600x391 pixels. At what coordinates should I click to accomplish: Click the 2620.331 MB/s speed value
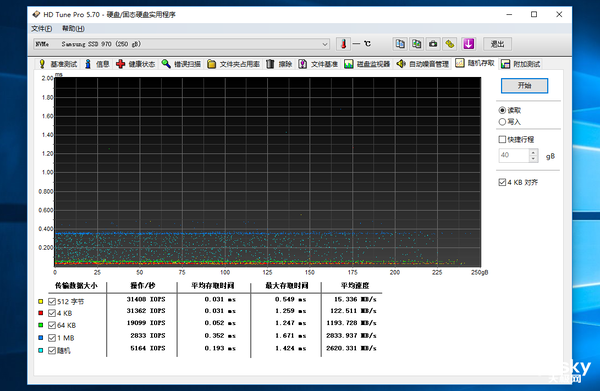(351, 348)
